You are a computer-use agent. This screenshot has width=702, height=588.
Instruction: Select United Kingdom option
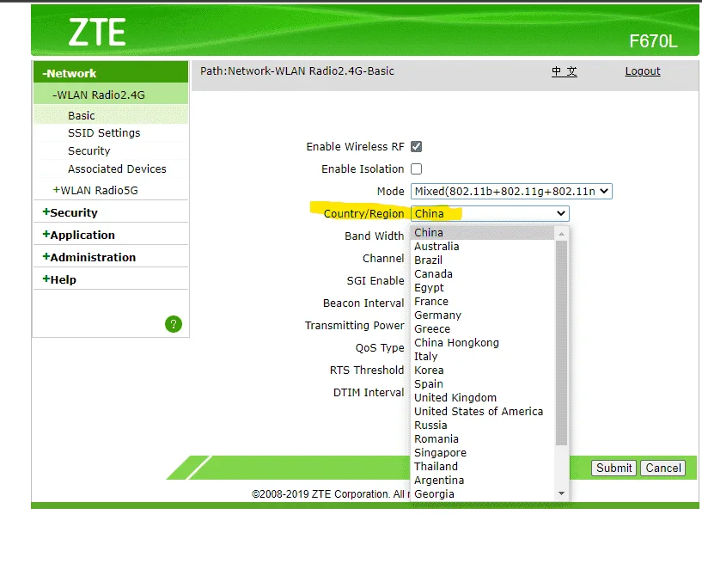(483, 398)
